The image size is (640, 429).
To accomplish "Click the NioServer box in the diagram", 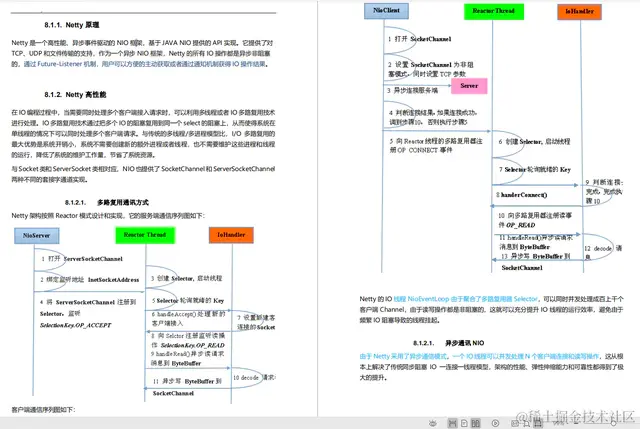I will 37,236.
